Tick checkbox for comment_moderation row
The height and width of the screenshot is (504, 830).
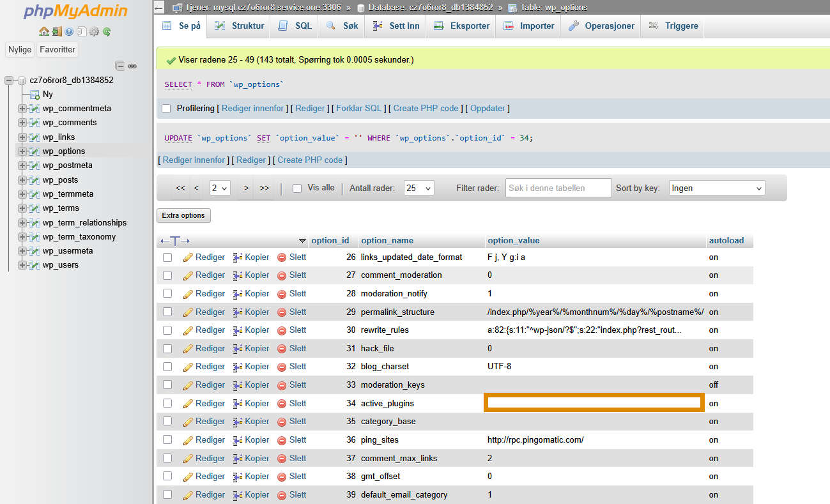(167, 275)
